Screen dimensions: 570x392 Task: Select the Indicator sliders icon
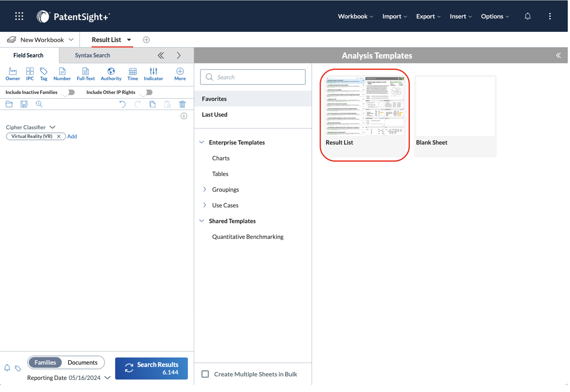tap(153, 74)
